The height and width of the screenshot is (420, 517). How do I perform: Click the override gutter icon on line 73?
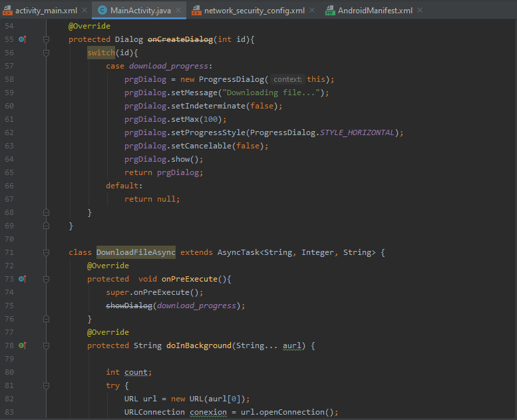point(23,279)
